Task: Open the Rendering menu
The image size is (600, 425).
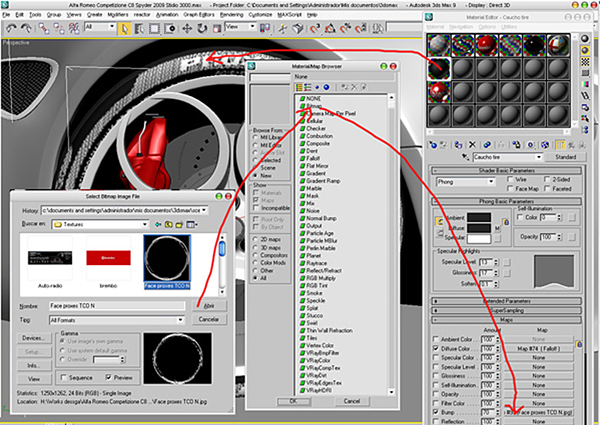Action: 232,15
